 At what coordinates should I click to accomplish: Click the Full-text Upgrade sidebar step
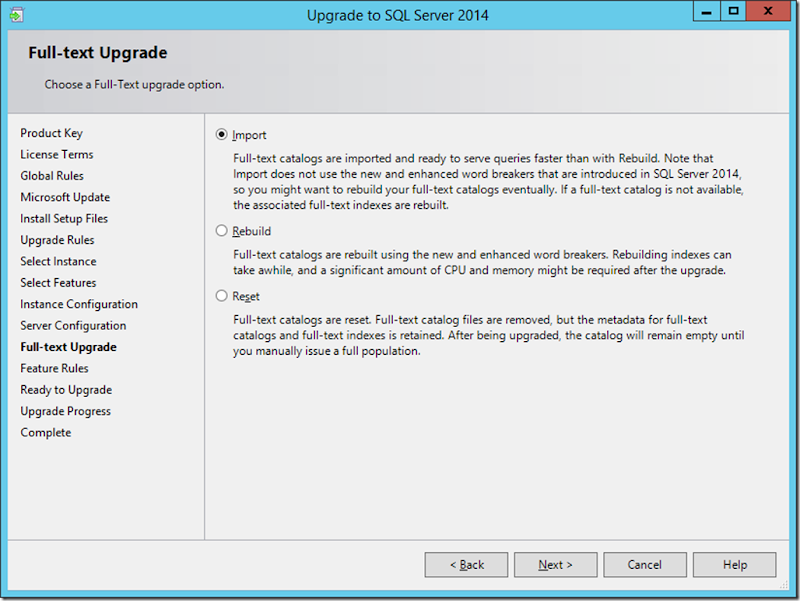pos(68,347)
